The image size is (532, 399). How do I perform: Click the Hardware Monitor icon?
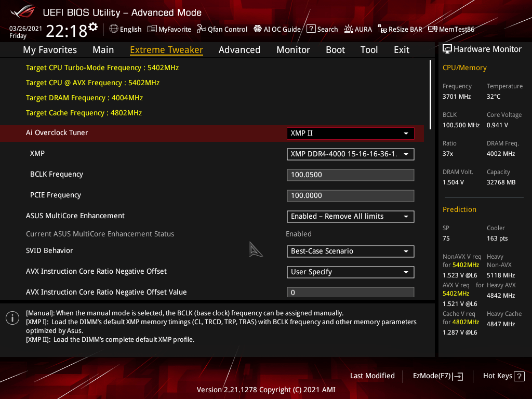tap(447, 49)
